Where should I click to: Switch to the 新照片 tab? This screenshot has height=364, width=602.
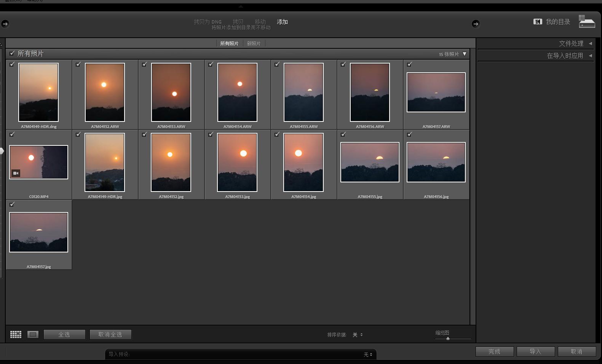click(254, 43)
